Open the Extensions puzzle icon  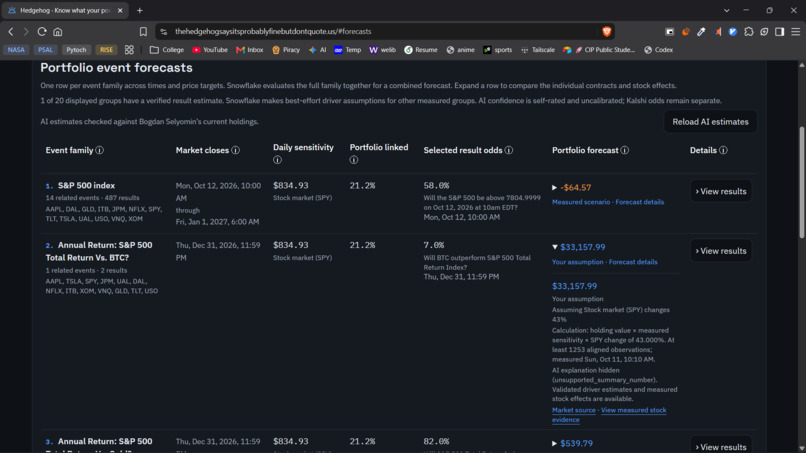(748, 31)
